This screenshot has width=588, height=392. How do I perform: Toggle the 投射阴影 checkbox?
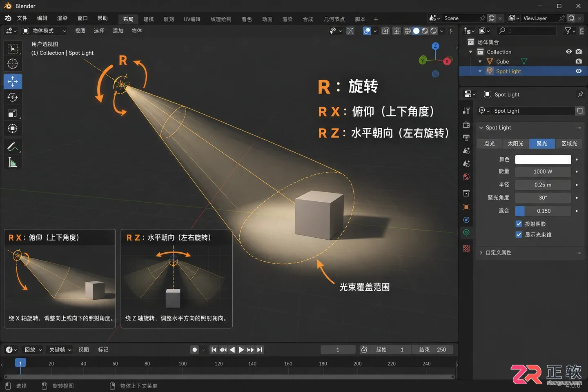point(519,224)
